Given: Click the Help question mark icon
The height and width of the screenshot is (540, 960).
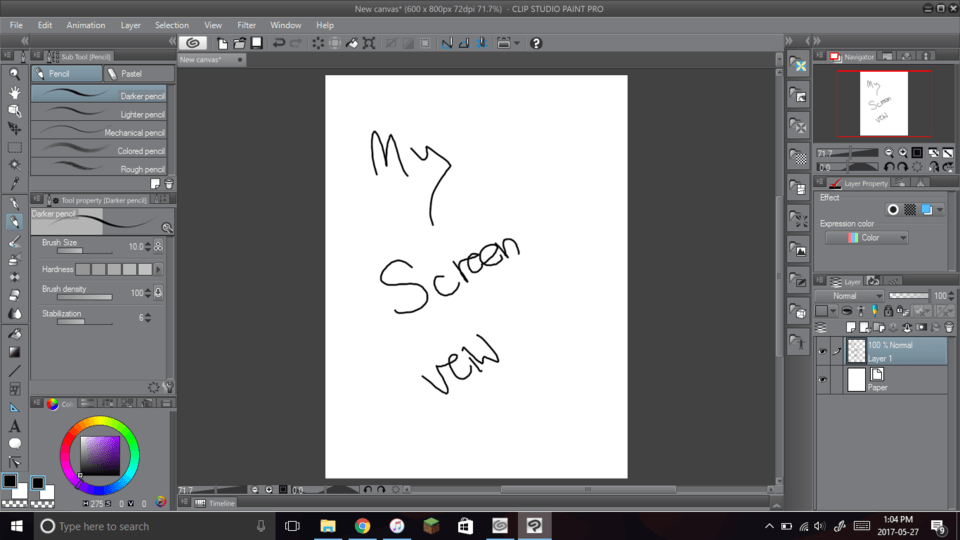Looking at the screenshot, I should click(x=536, y=43).
